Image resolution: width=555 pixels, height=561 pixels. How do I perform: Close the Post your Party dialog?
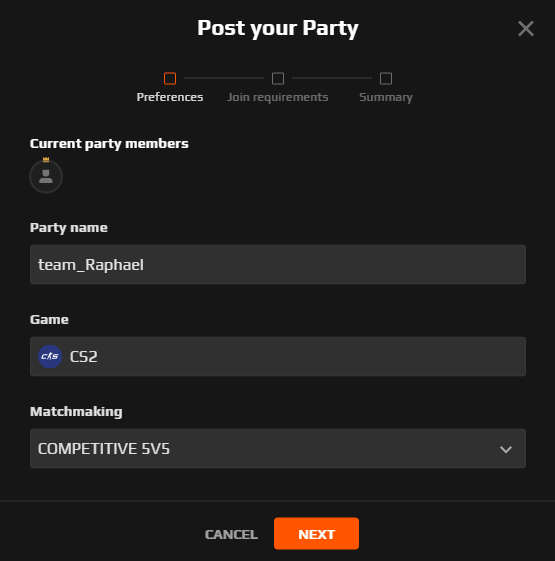click(526, 29)
